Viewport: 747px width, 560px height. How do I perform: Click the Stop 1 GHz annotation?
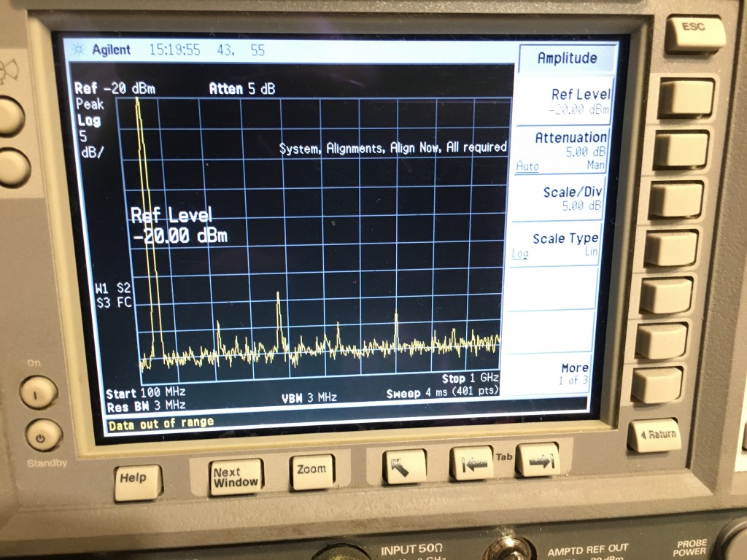coord(471,378)
